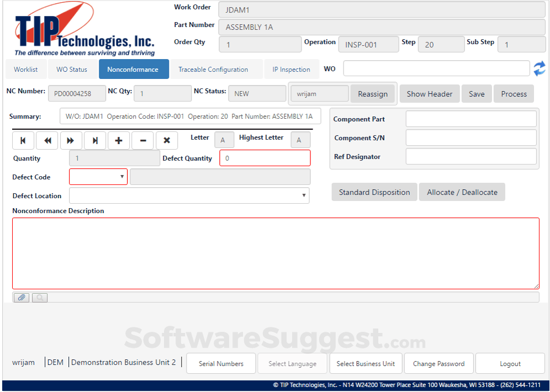This screenshot has height=392, width=550.
Task: Delete the record via the X icon
Action: [x=167, y=140]
